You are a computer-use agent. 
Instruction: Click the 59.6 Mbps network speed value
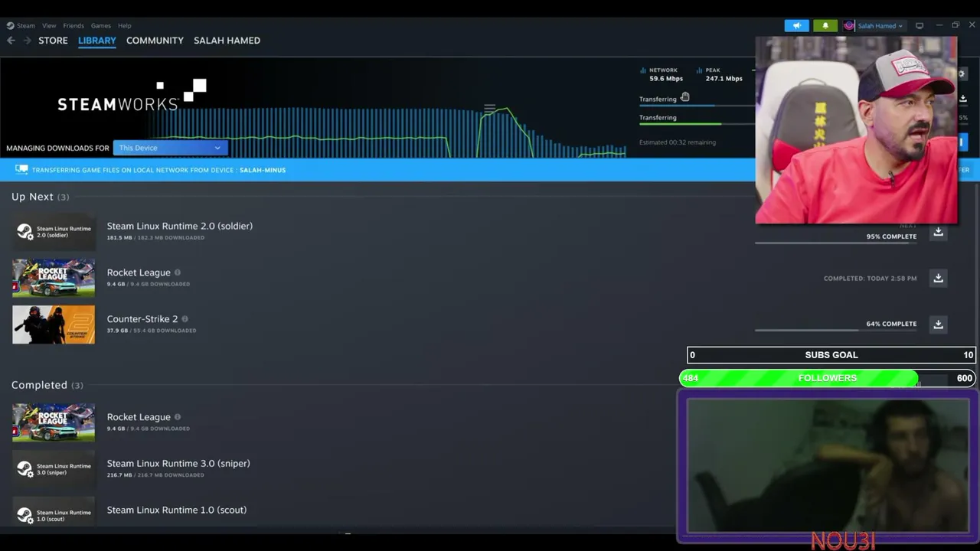[x=666, y=79]
